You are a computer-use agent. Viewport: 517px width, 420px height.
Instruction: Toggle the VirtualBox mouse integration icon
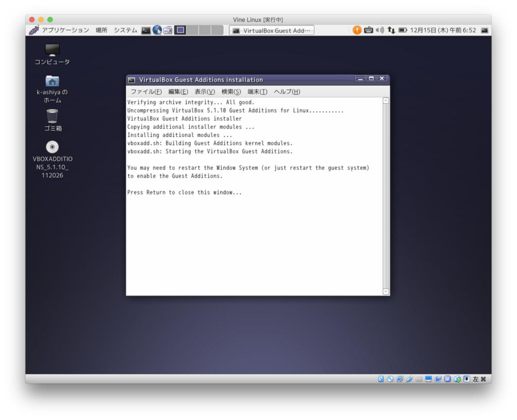tap(457, 379)
